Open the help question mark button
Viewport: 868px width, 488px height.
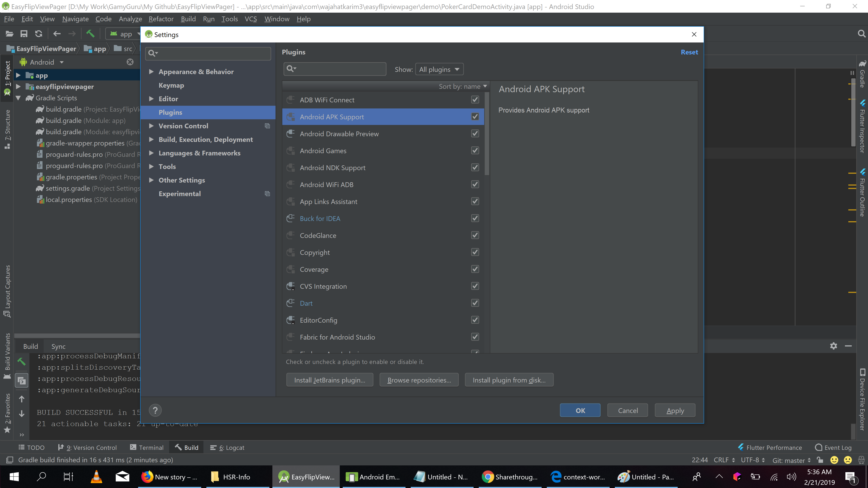pos(155,410)
